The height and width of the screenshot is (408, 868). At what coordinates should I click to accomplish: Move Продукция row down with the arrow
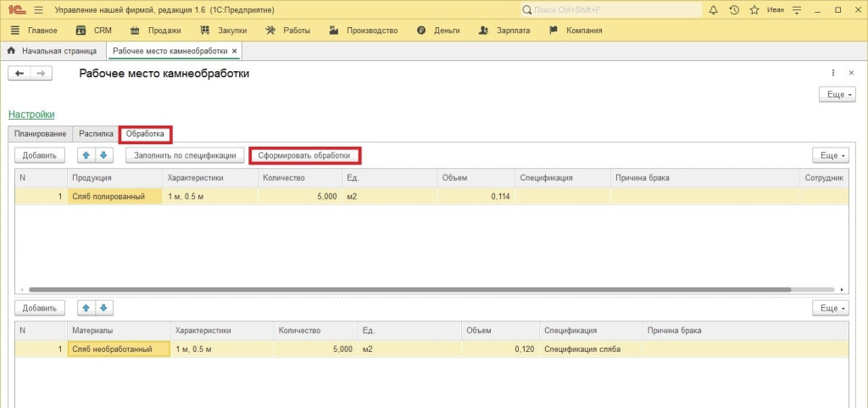[x=104, y=155]
